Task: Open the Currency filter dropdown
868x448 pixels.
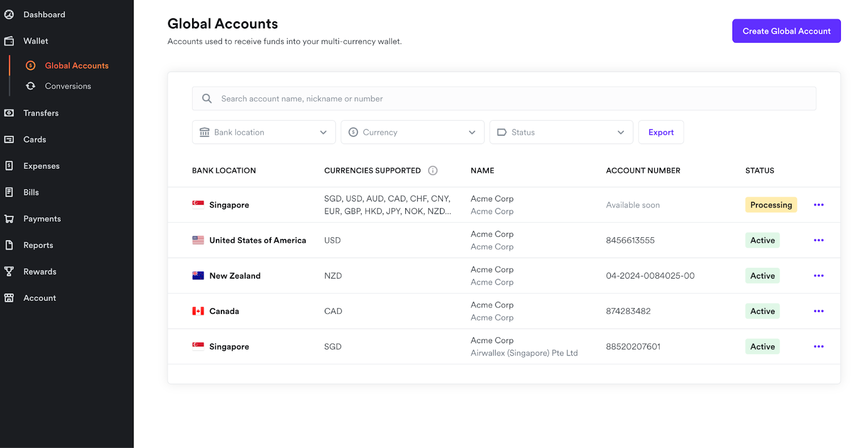Action: pos(412,132)
